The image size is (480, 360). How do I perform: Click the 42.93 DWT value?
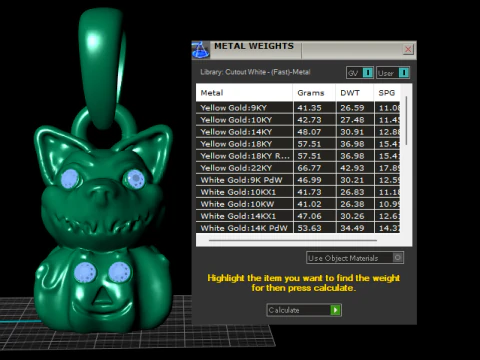click(352, 168)
